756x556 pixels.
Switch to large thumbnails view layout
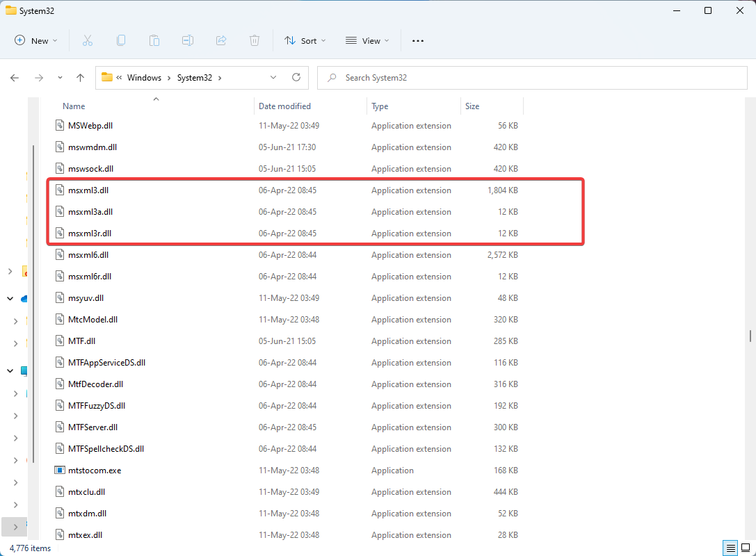(x=745, y=548)
